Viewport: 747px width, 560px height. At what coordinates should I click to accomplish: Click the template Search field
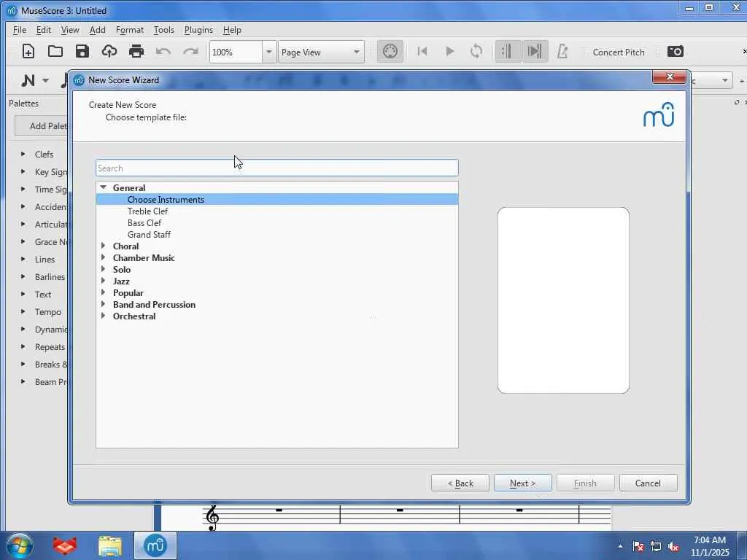pos(276,168)
